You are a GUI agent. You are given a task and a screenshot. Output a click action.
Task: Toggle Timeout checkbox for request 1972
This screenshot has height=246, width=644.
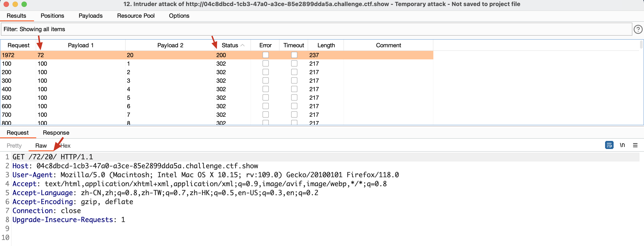click(294, 55)
